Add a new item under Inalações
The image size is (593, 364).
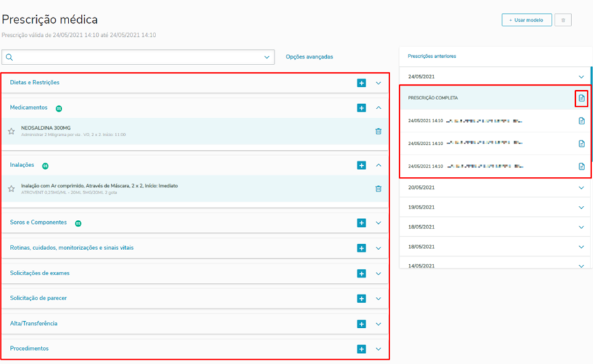point(362,165)
